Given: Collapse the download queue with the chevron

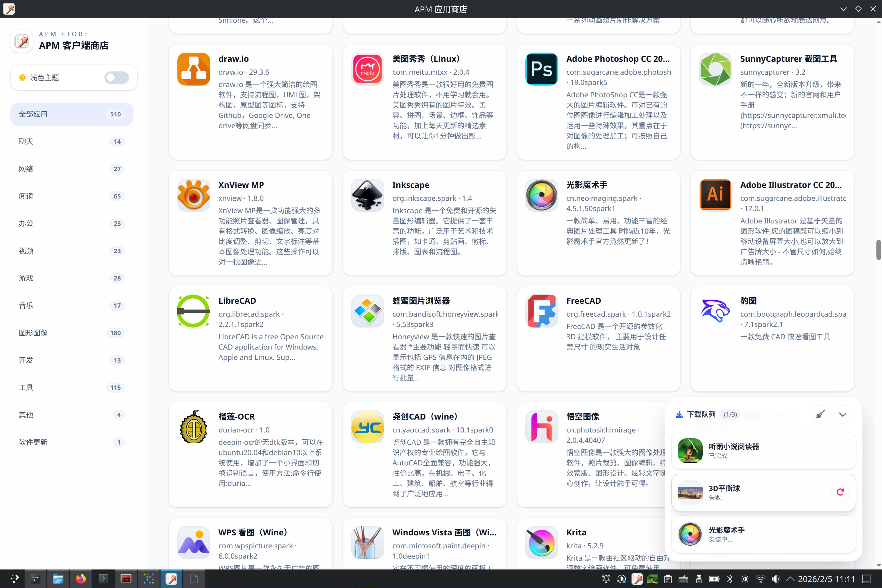Looking at the screenshot, I should point(843,414).
